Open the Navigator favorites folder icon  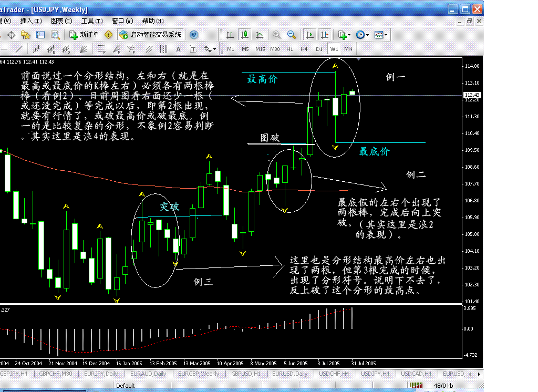click(x=26, y=35)
